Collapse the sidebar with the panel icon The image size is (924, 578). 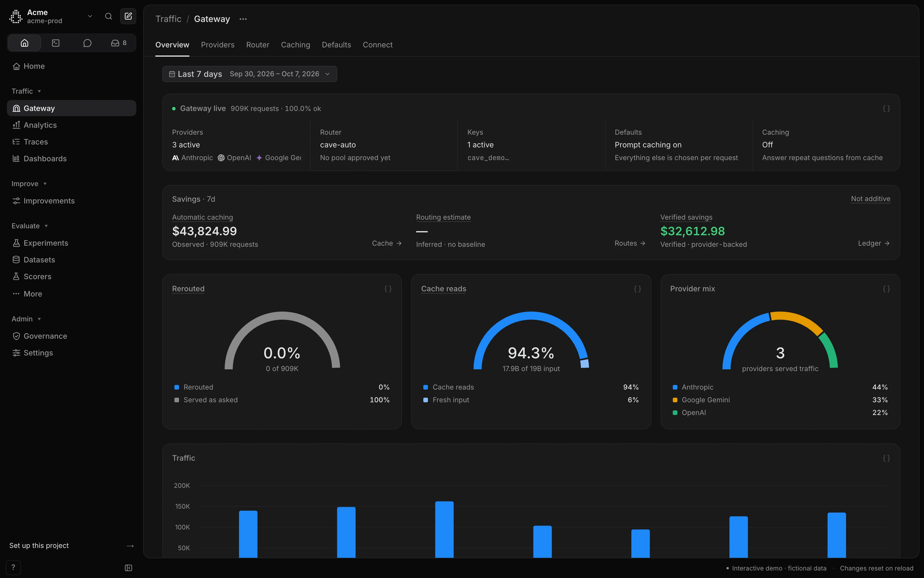coord(129,568)
